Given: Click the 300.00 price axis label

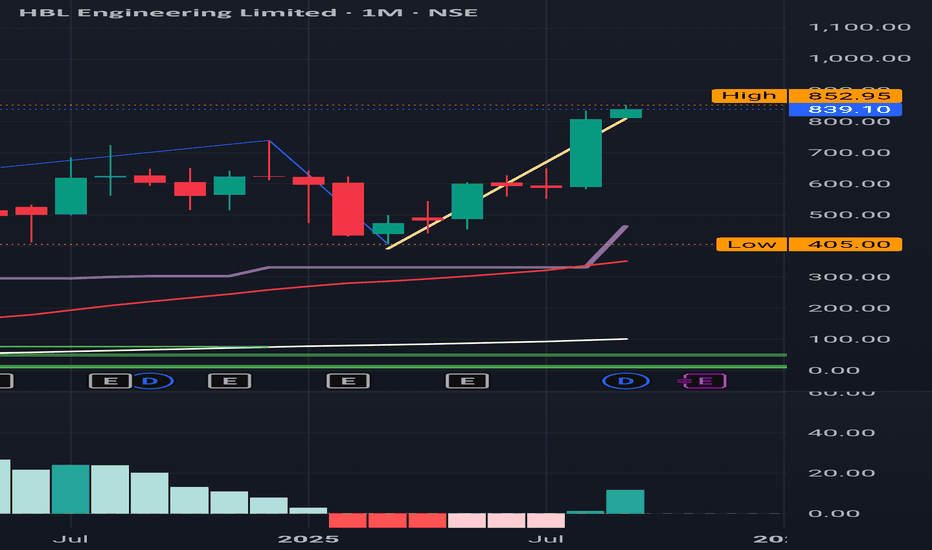Looking at the screenshot, I should [849, 277].
